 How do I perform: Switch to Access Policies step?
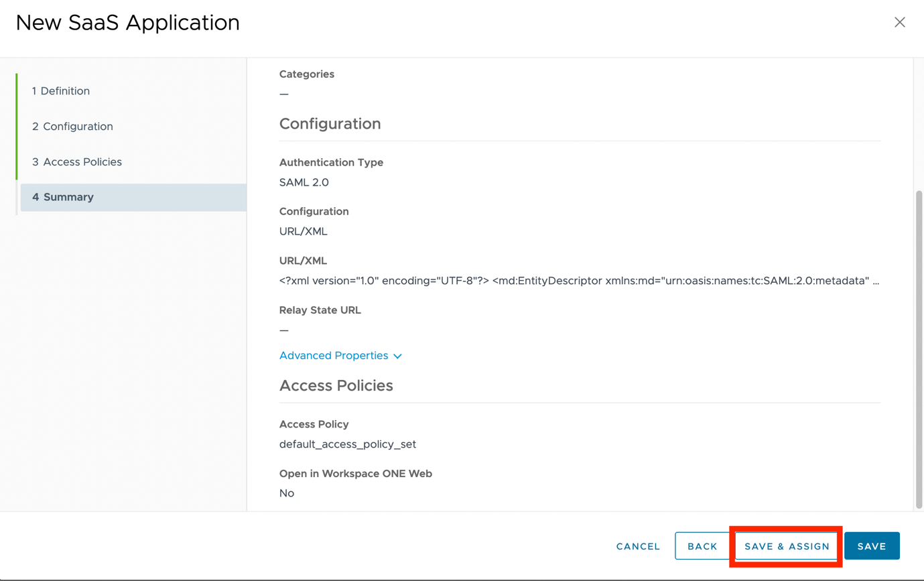[77, 162]
